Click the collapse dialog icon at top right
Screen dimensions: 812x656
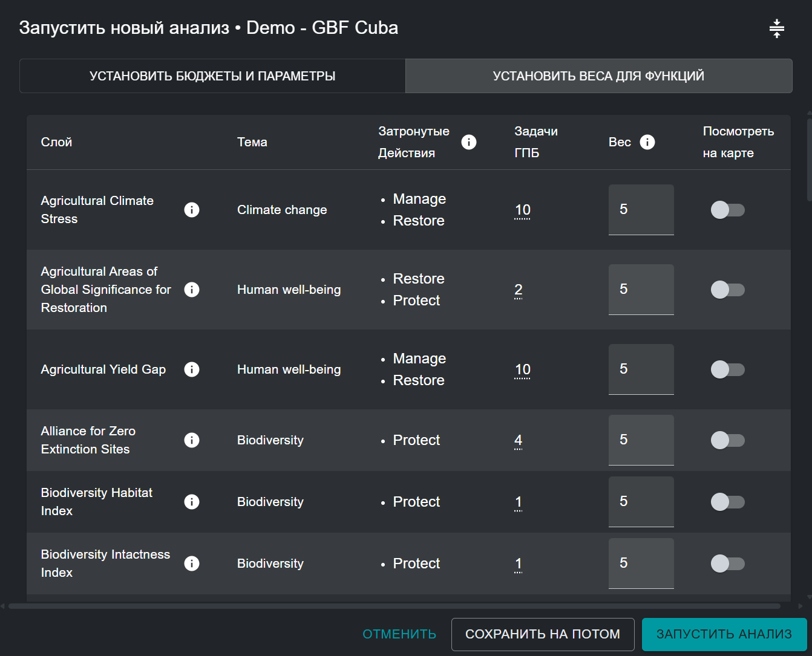click(x=777, y=28)
